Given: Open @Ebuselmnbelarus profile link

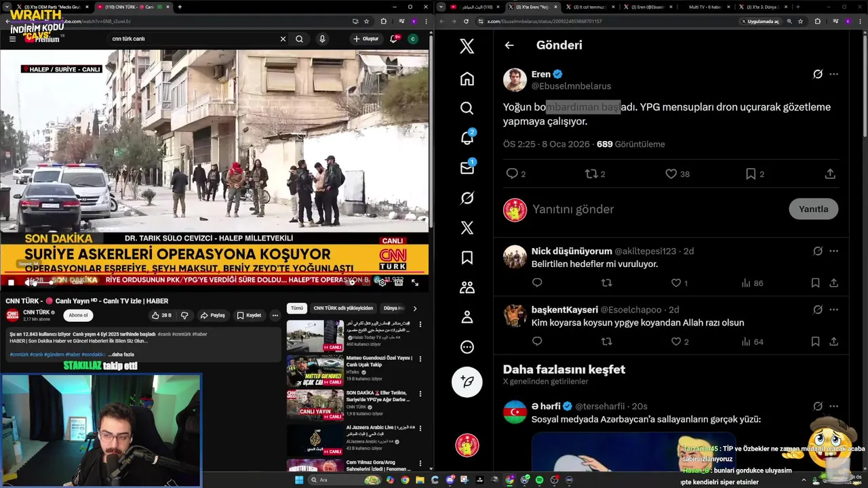Looking at the screenshot, I should (x=571, y=86).
